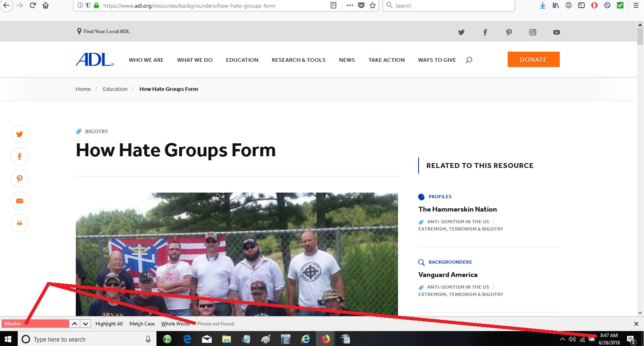Open The Hammerskin Nation profile
Screen dimensions: 644x346
tap(457, 209)
